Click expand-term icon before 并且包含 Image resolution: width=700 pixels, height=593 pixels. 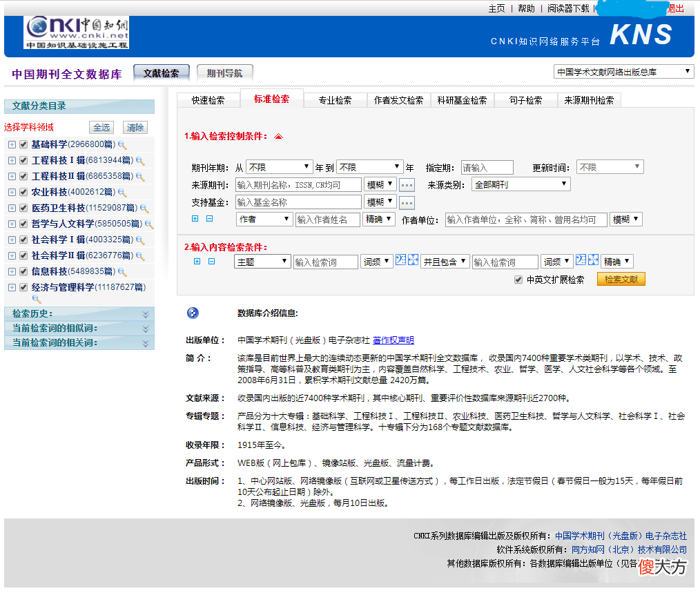pyautogui.click(x=414, y=260)
